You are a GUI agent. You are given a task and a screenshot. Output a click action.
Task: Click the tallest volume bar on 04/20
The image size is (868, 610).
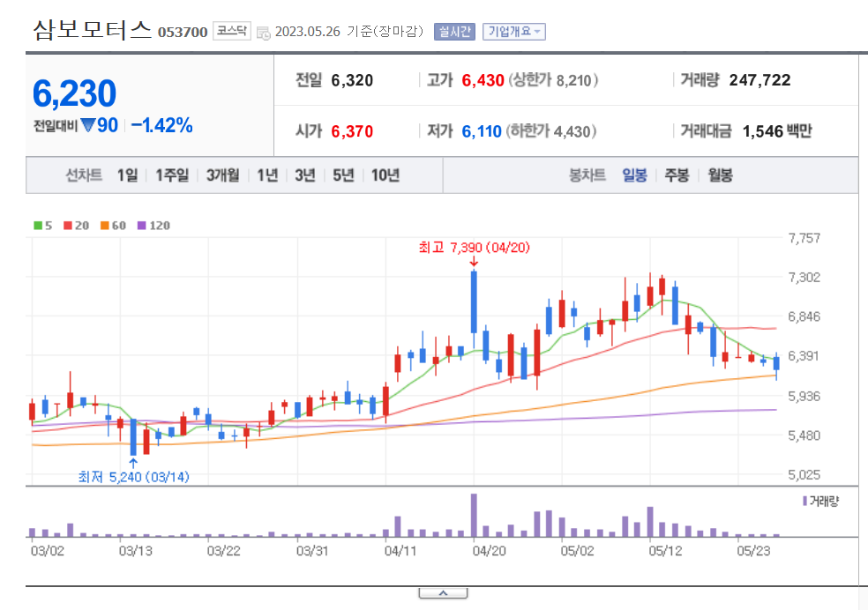pyautogui.click(x=474, y=516)
